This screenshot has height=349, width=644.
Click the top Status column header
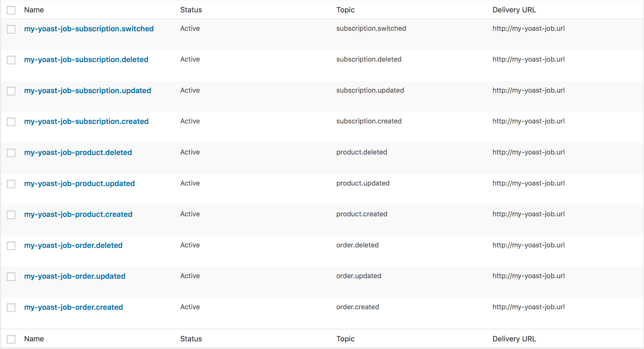coord(191,10)
